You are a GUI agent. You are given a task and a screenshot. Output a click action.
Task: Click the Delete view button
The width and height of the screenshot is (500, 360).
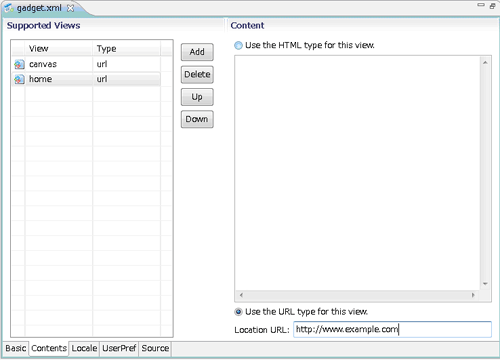197,74
